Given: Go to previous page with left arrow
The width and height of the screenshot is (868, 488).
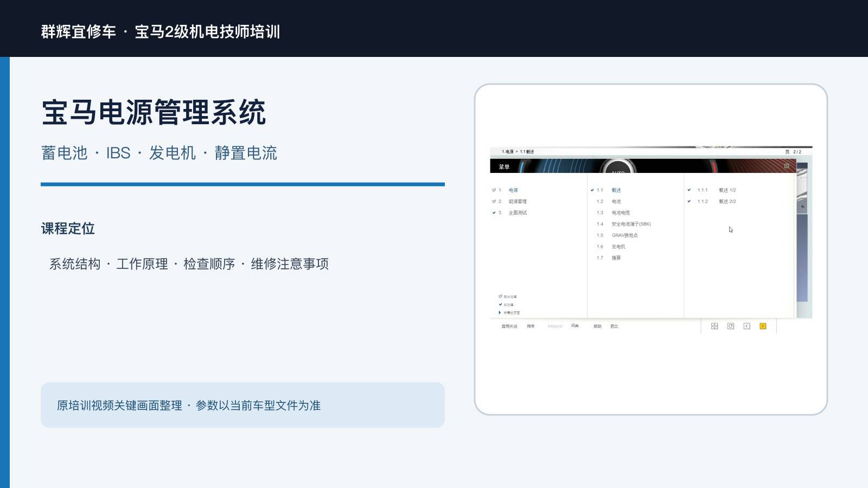Looking at the screenshot, I should point(746,326).
